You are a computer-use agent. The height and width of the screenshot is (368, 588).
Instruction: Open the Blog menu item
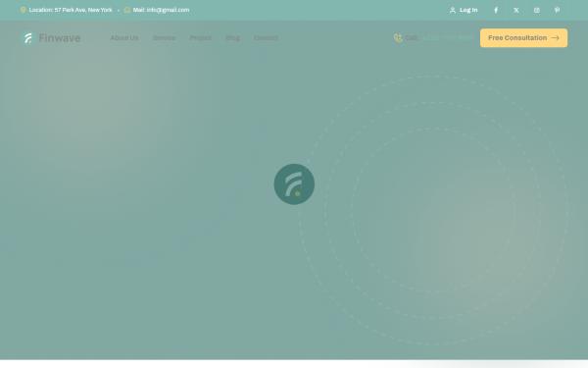pyautogui.click(x=232, y=38)
